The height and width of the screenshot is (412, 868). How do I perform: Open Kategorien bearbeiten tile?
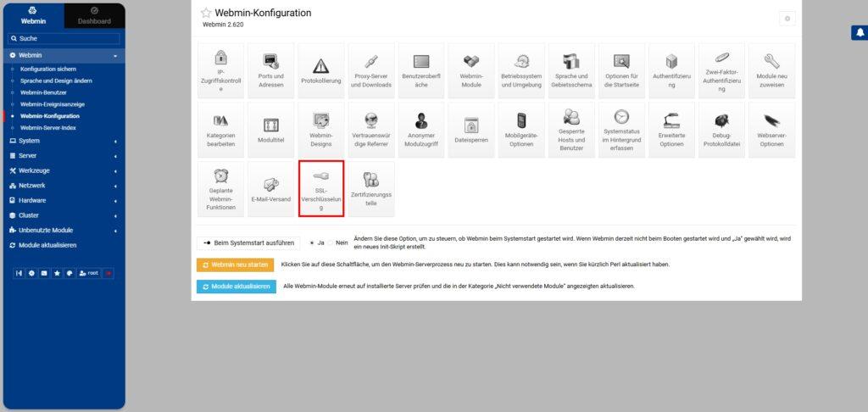point(221,130)
